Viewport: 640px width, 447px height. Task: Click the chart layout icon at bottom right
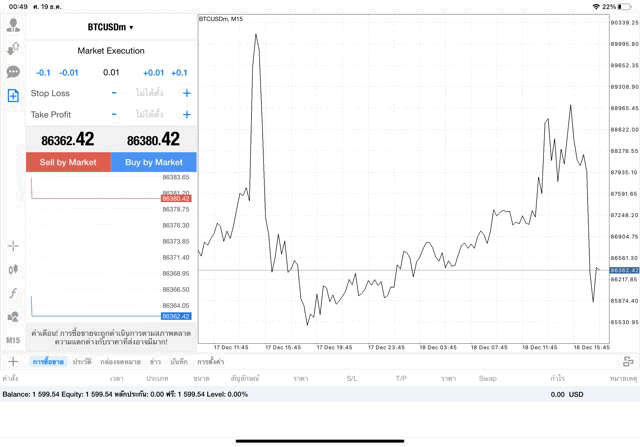627,361
